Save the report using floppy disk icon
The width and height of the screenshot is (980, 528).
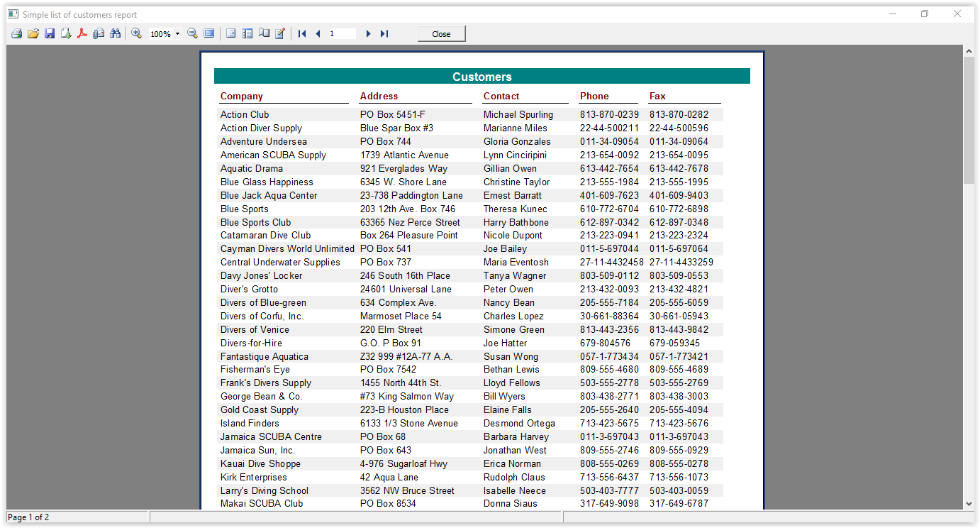50,34
